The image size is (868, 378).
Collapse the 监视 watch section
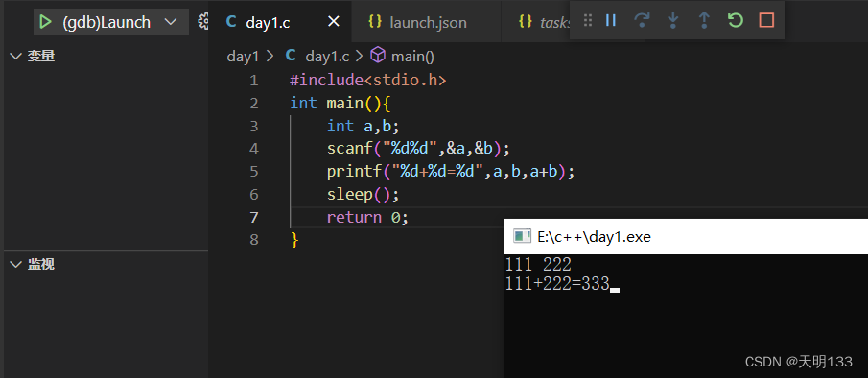coord(33,264)
